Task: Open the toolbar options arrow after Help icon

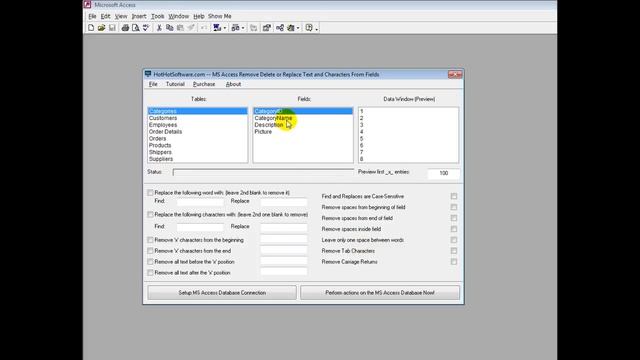Action: 317,29
